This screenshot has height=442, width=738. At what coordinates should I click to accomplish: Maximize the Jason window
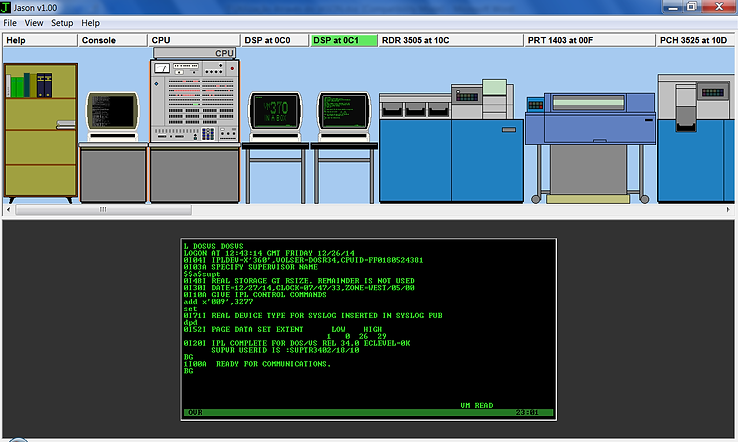click(692, 7)
